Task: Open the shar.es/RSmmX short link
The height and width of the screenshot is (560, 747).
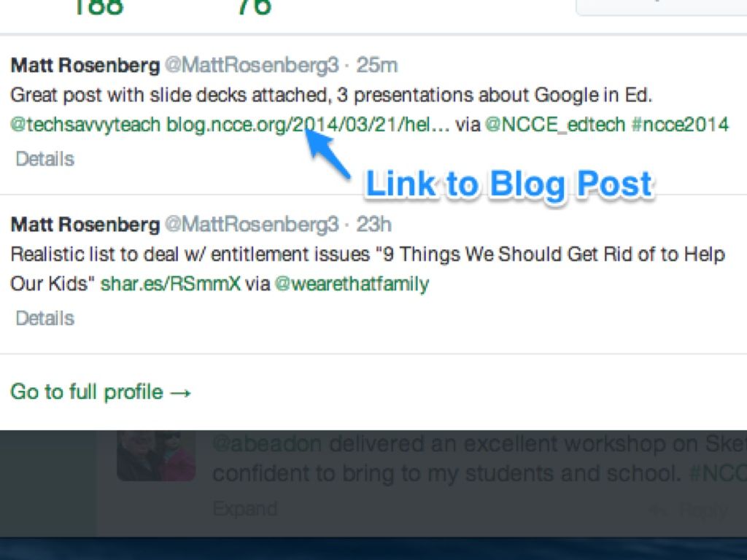Action: click(170, 284)
